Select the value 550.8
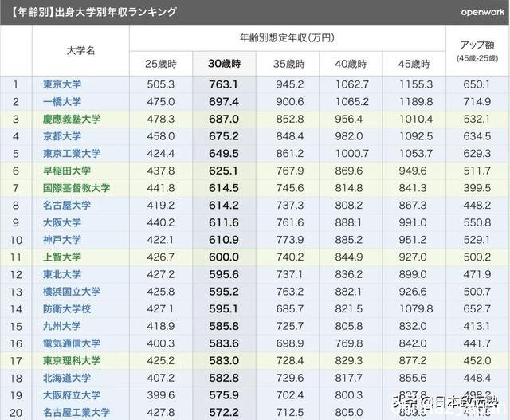 (x=477, y=222)
